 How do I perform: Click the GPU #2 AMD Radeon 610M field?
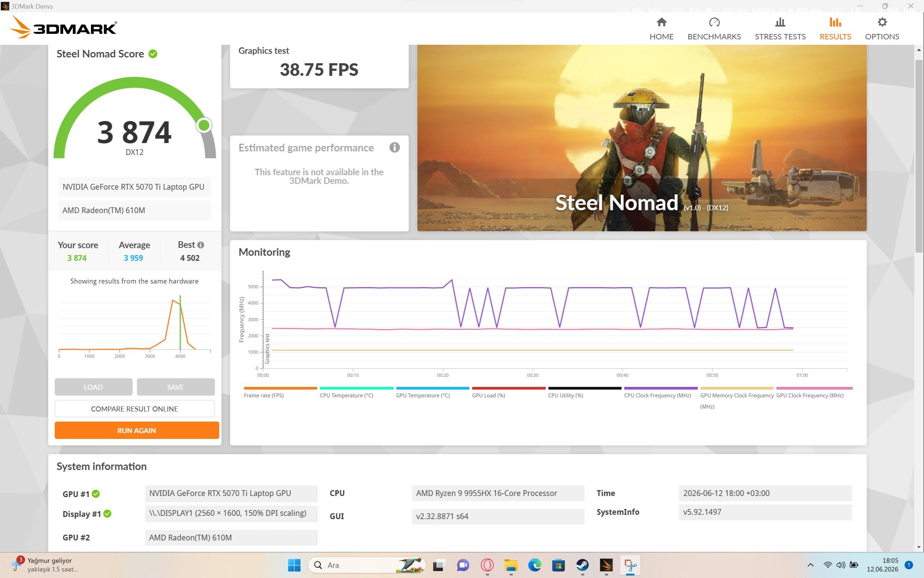[x=231, y=538]
